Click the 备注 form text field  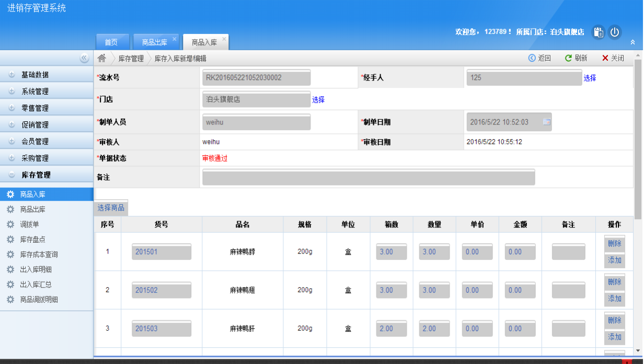tap(369, 177)
